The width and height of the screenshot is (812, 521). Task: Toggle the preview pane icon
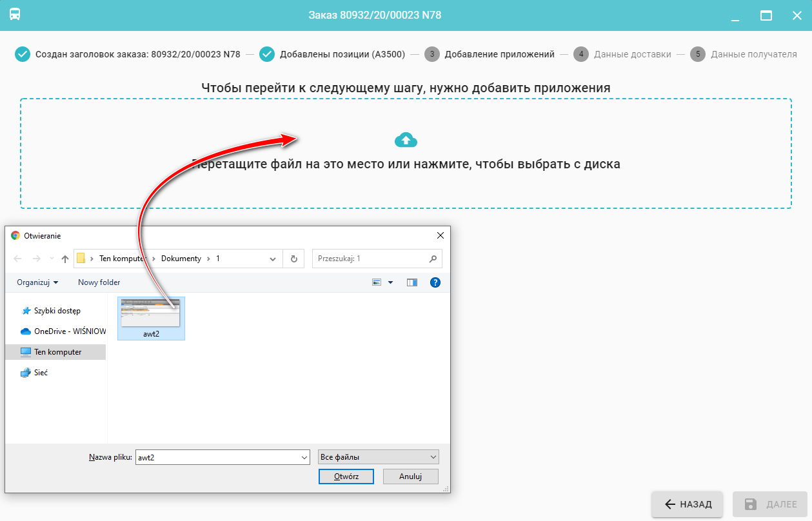(x=412, y=282)
